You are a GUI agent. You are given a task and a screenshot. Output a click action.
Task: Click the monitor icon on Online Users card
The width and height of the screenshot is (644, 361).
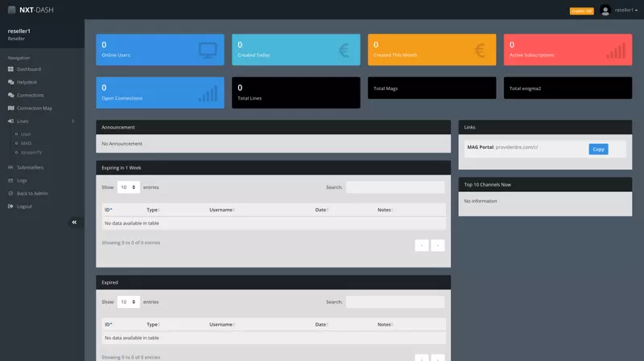208,51
